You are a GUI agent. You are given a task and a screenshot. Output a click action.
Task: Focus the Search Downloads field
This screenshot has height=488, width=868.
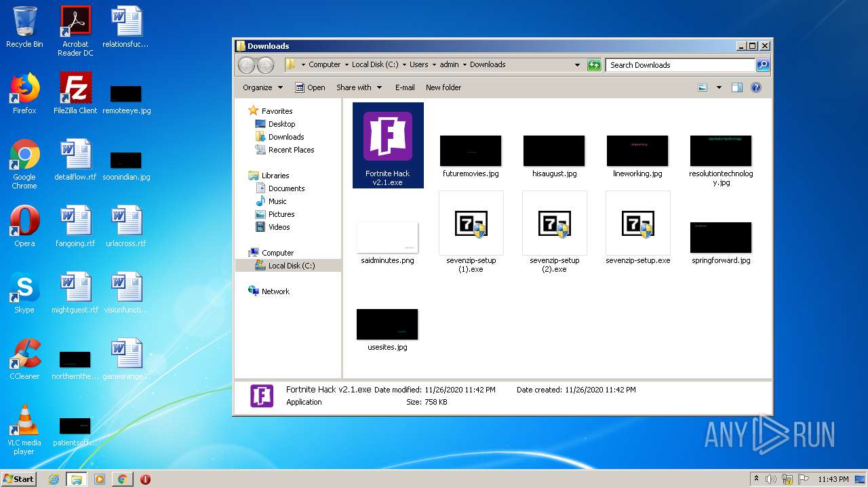(x=680, y=65)
